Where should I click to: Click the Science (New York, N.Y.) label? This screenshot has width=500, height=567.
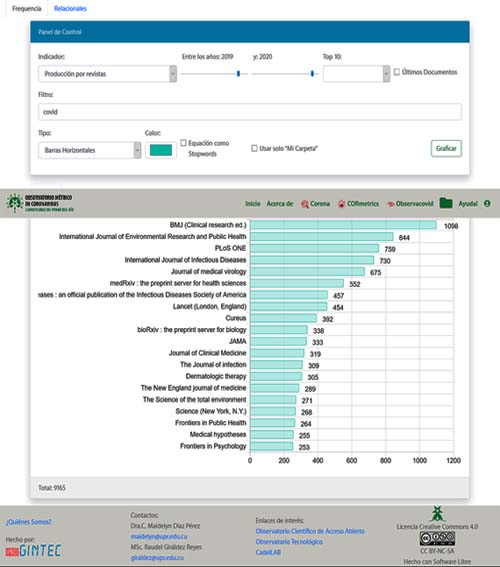click(x=211, y=412)
